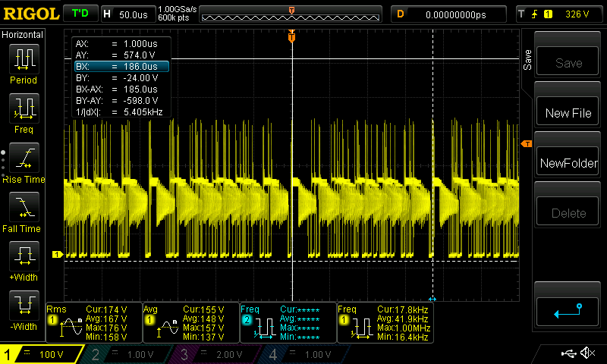Image resolution: width=607 pixels, height=364 pixels.
Task: Open the Horizontal measurement menu header
Action: pos(23,35)
